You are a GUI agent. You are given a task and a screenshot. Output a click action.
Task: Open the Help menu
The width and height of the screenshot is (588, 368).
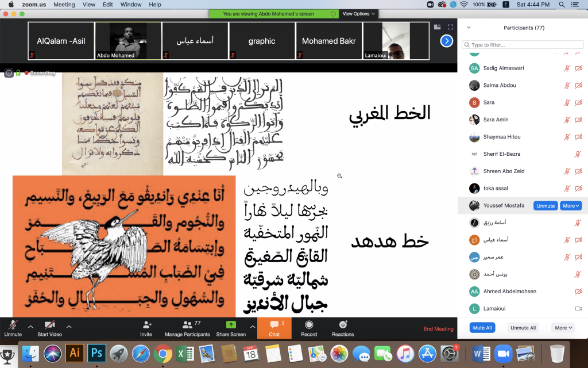click(155, 5)
